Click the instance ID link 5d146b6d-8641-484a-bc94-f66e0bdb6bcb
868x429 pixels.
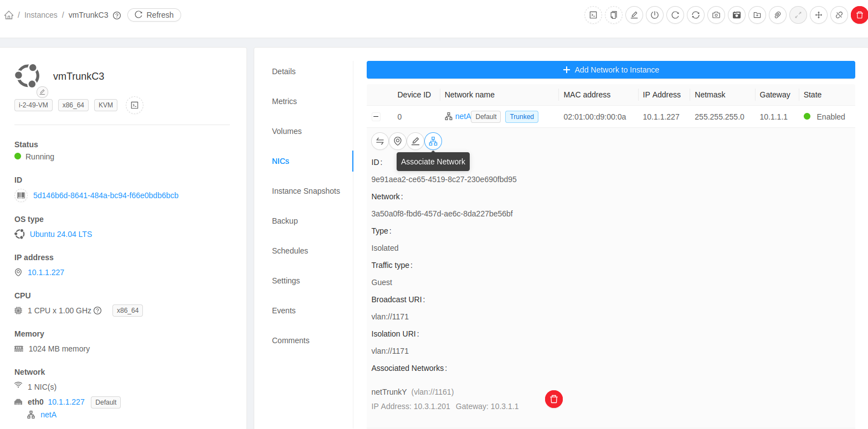(106, 195)
